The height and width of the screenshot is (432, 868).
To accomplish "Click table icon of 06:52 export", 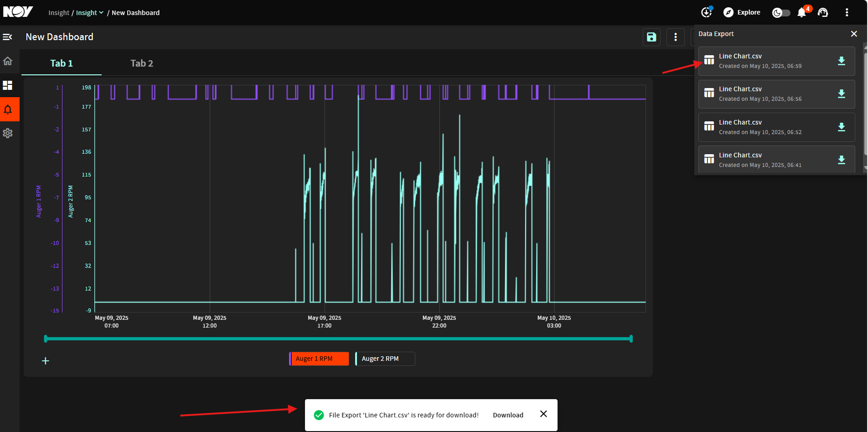I will click(709, 126).
